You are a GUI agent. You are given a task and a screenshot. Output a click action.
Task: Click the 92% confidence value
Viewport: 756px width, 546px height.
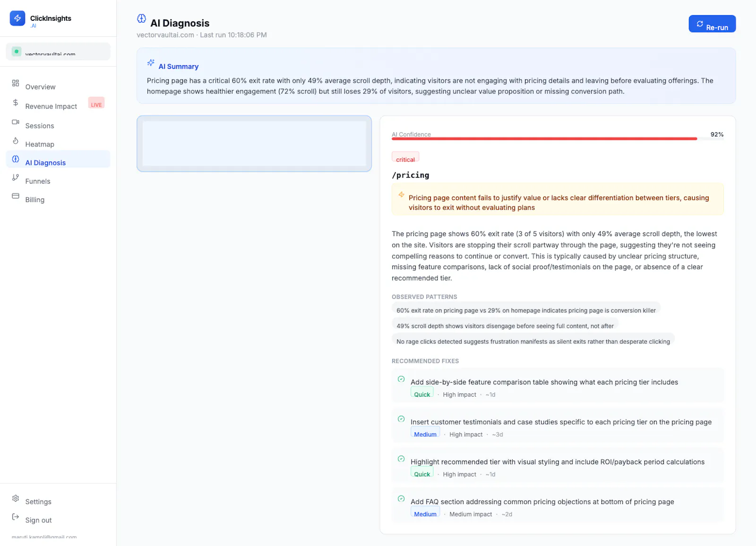717,135
